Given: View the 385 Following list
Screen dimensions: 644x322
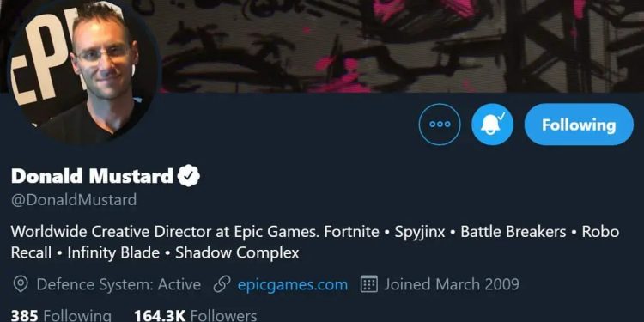Looking at the screenshot, I should [61, 315].
